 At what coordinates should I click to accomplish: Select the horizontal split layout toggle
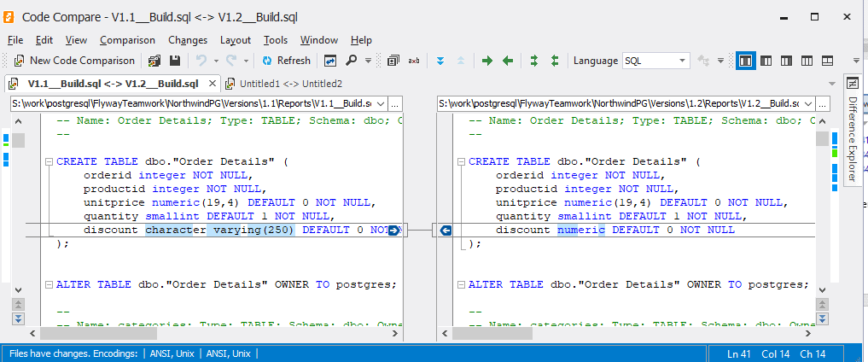(828, 61)
